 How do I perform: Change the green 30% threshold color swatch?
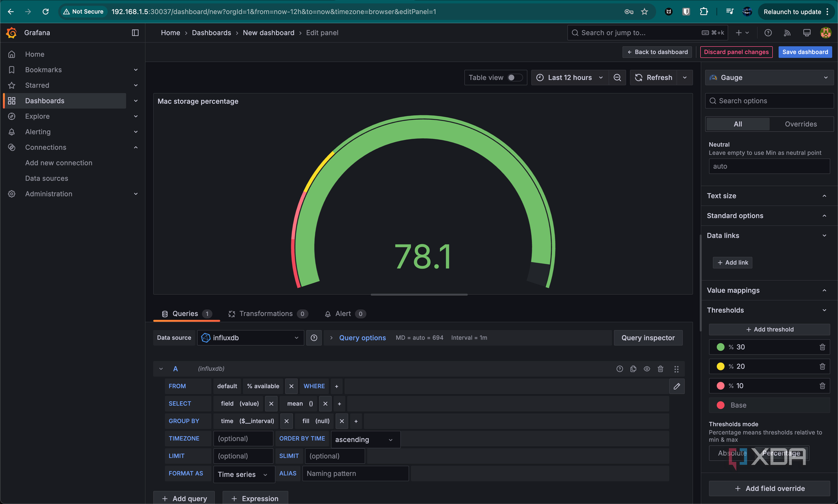(x=720, y=347)
